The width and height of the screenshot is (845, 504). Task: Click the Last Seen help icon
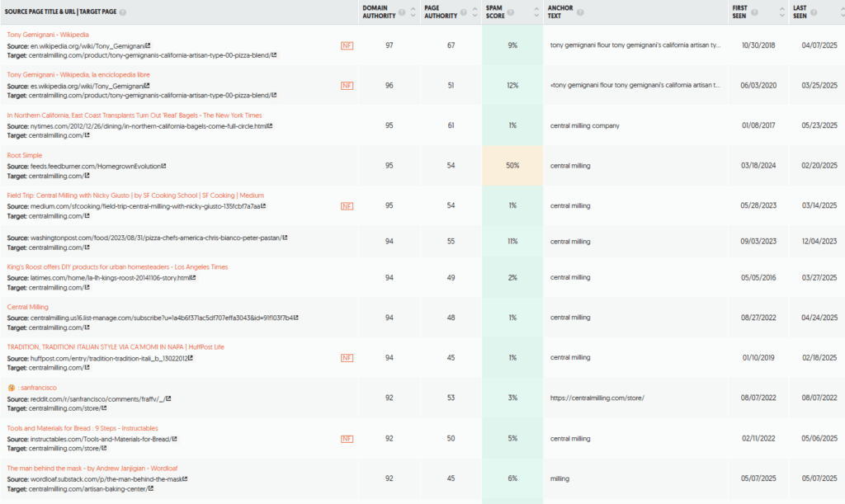(814, 12)
